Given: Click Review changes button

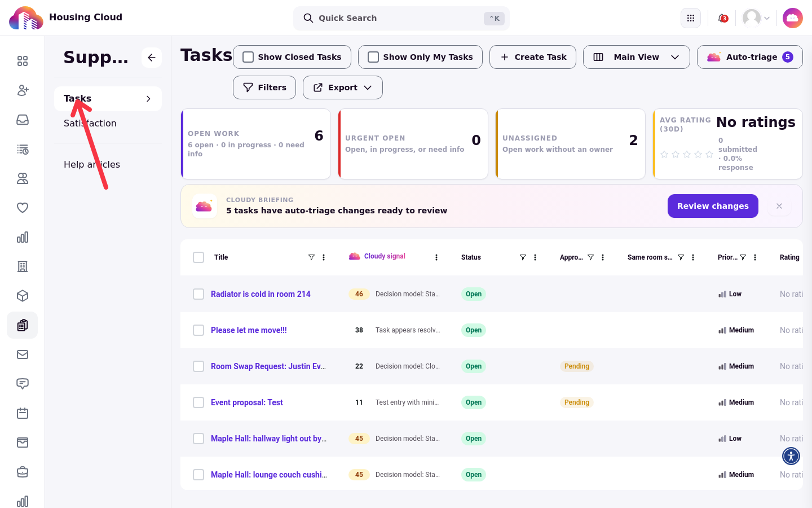Looking at the screenshot, I should [x=713, y=206].
